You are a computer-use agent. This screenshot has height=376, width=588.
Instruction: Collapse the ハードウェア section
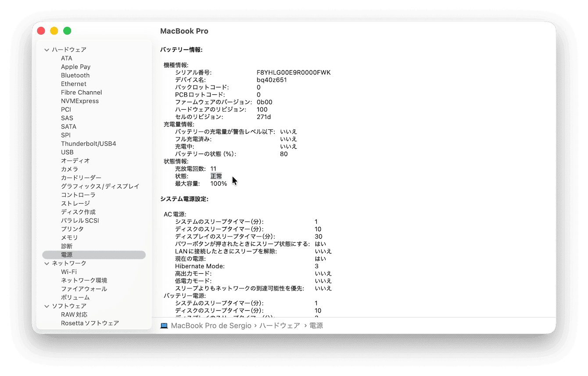pyautogui.click(x=47, y=50)
